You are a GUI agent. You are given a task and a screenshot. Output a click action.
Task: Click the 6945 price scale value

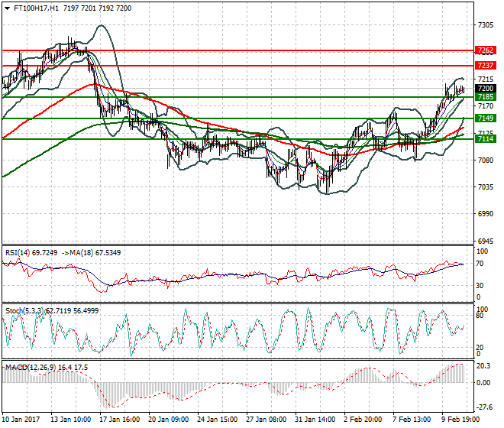coord(486,241)
